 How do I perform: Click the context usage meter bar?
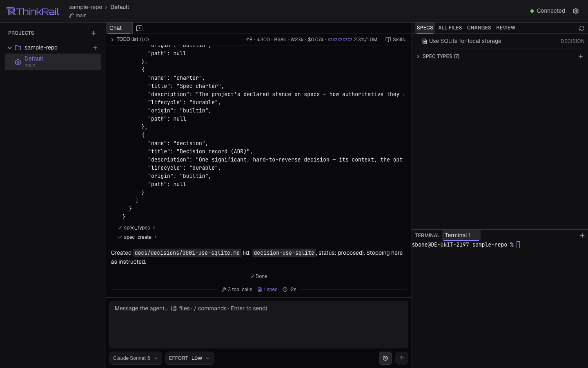pyautogui.click(x=340, y=40)
